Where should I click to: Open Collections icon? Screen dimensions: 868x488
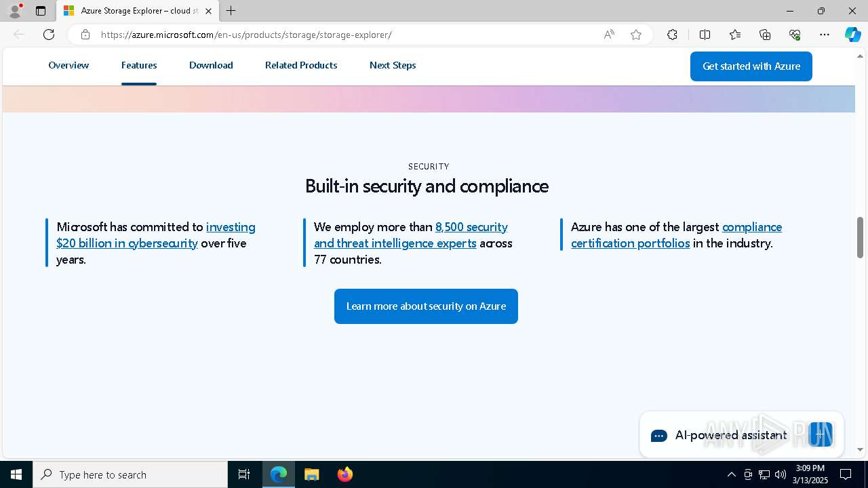pyautogui.click(x=765, y=35)
